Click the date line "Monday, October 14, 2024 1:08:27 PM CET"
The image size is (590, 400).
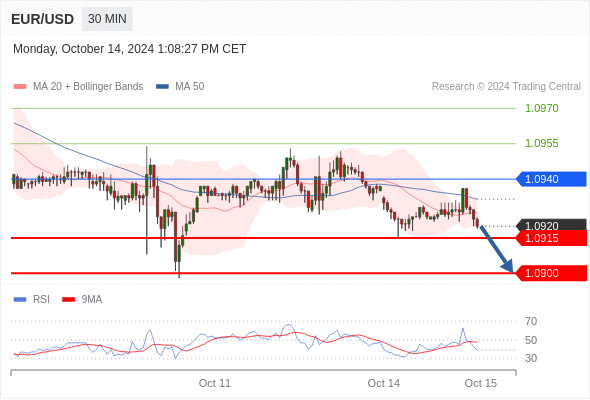click(x=129, y=49)
